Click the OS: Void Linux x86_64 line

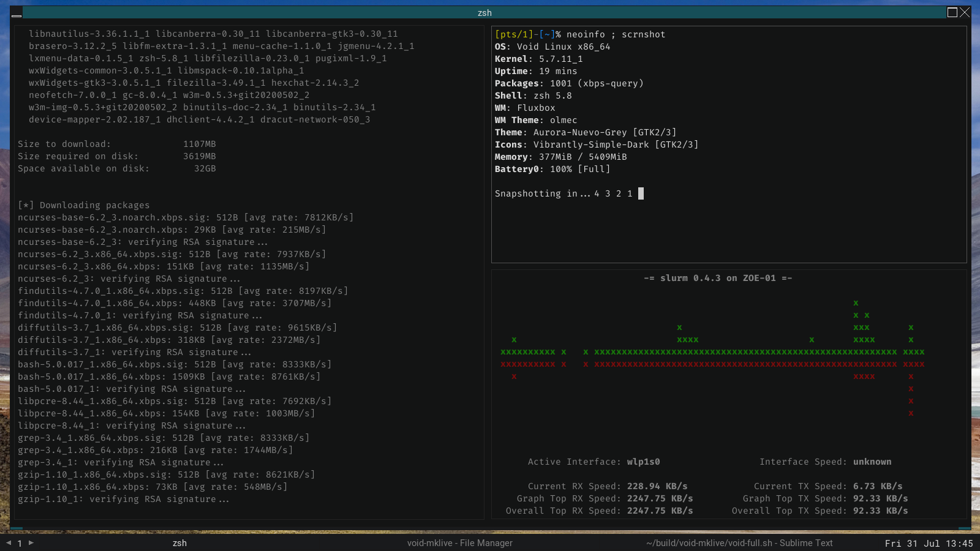(x=552, y=47)
